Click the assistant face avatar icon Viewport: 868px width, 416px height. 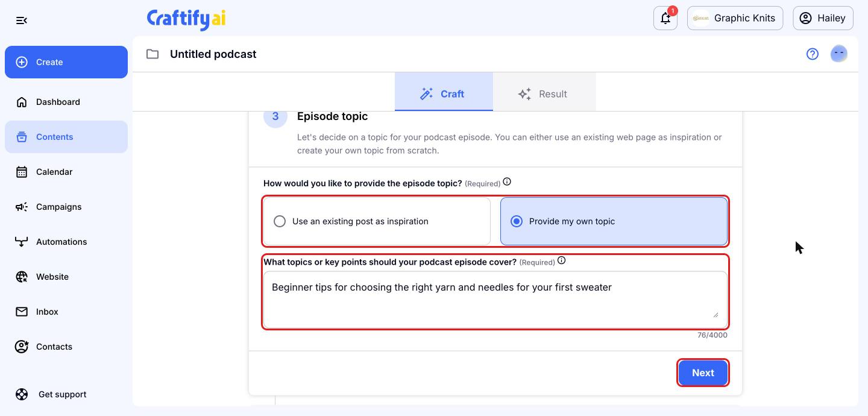pyautogui.click(x=839, y=54)
